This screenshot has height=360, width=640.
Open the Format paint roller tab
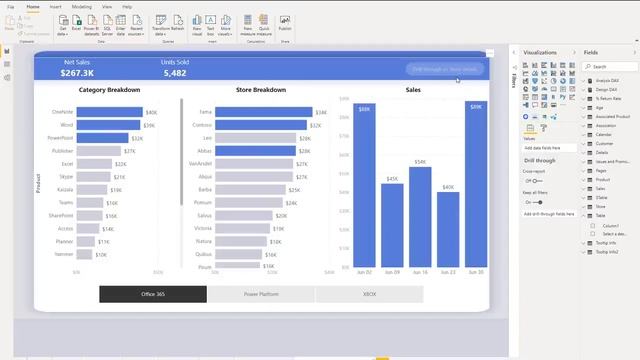pyautogui.click(x=544, y=128)
